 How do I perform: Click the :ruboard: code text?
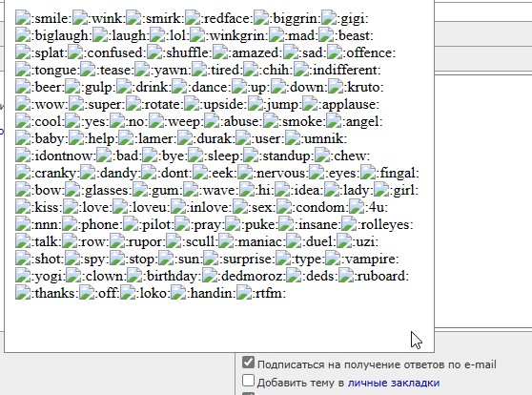click(x=381, y=277)
